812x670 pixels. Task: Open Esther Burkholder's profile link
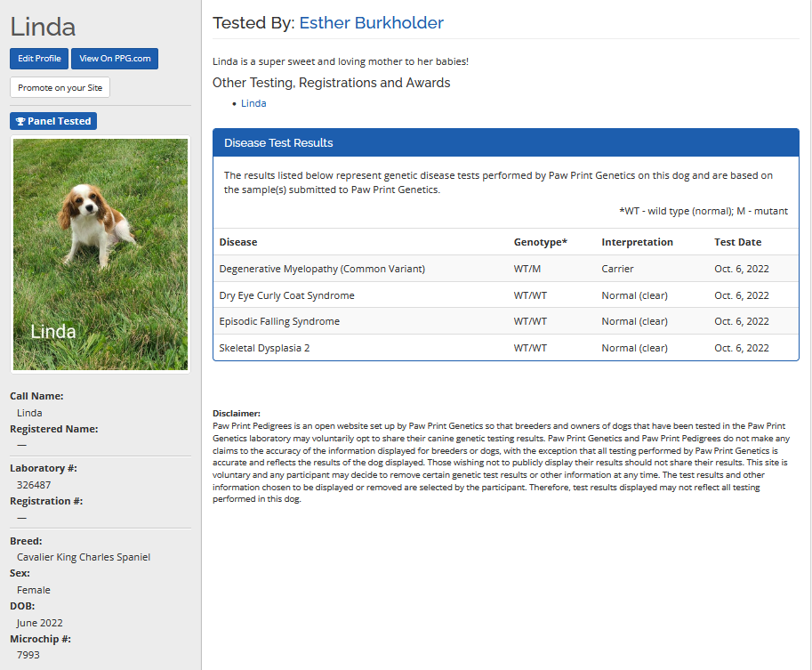tap(371, 23)
